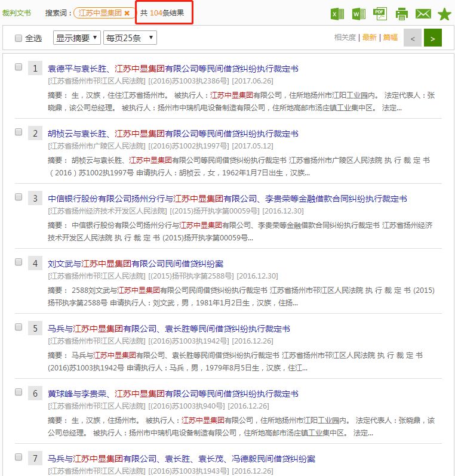The width and height of the screenshot is (455, 476).
Task: Tick the 全选 select-all checkbox
Action: click(19, 38)
